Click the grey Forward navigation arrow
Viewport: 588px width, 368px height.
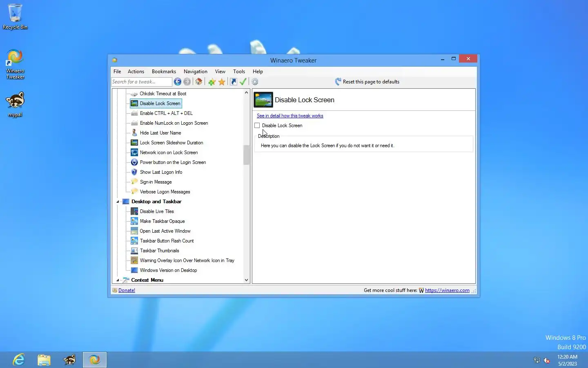[187, 82]
